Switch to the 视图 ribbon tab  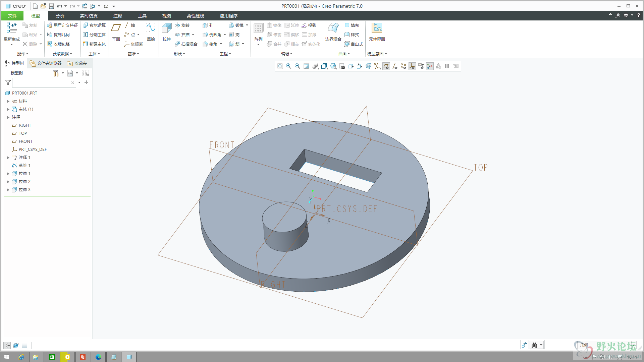[167, 16]
